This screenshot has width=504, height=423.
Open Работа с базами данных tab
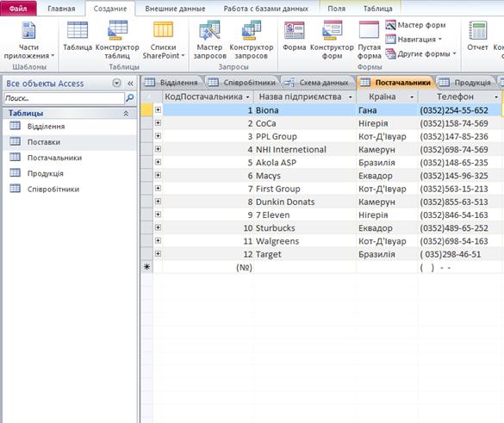click(266, 9)
